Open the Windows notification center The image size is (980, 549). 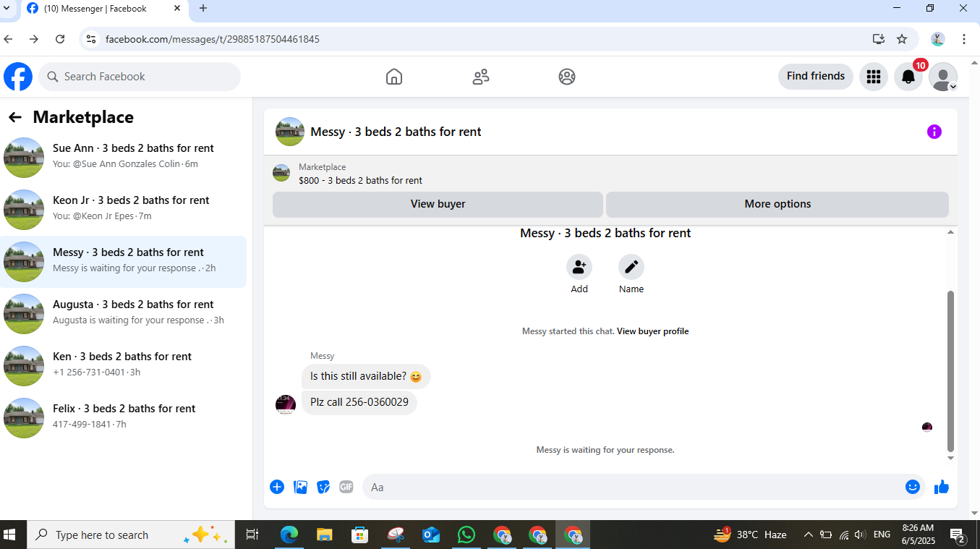coord(959,535)
